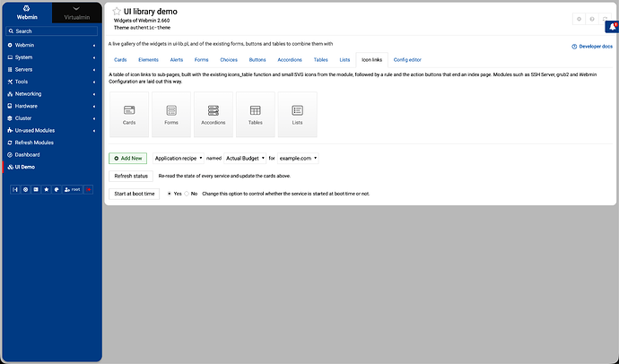Open the Accordions icon link tile

[214, 115]
